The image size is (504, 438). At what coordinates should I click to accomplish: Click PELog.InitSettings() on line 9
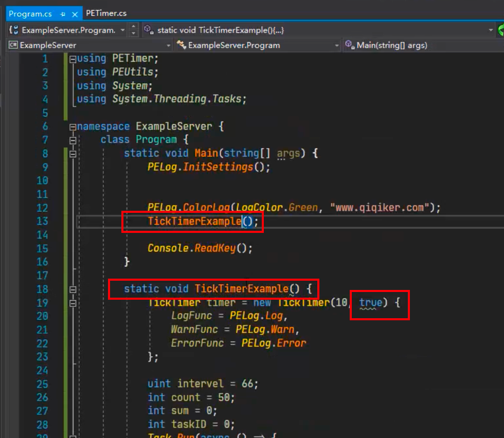(x=209, y=167)
